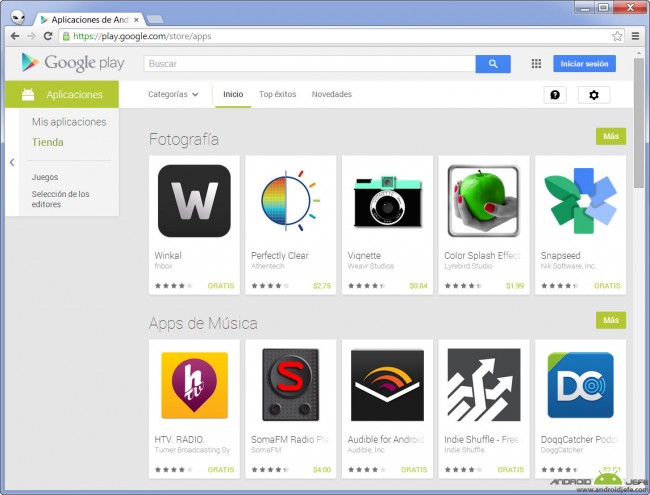Open the Perfectly Clear app icon
This screenshot has width=650, height=495.
291,201
